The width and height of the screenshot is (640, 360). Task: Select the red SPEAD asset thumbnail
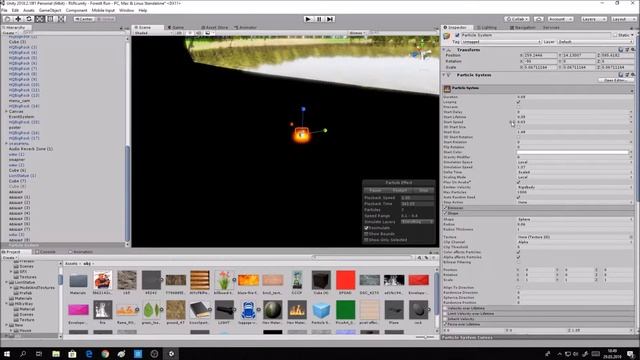coord(346,280)
